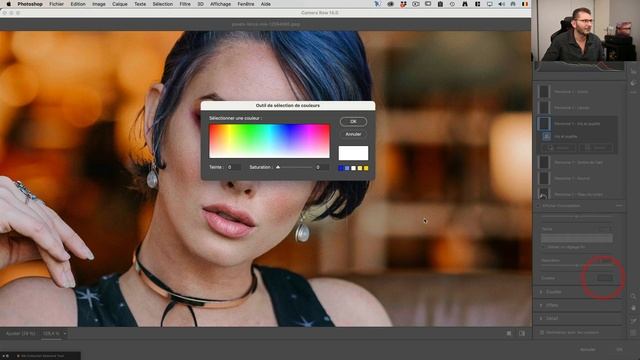Image resolution: width=640 pixels, height=360 pixels.
Task: Select the highlighted Personne 1 Iris mask row
Action: coord(577,124)
